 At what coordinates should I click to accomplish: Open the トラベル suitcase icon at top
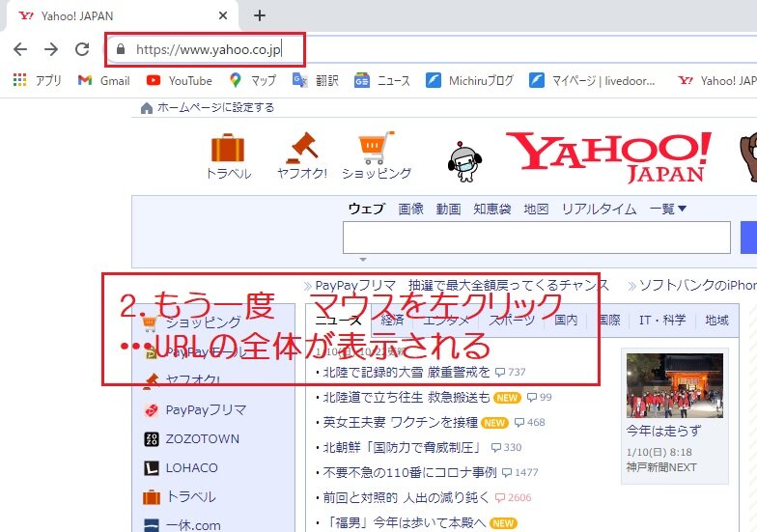(x=228, y=156)
